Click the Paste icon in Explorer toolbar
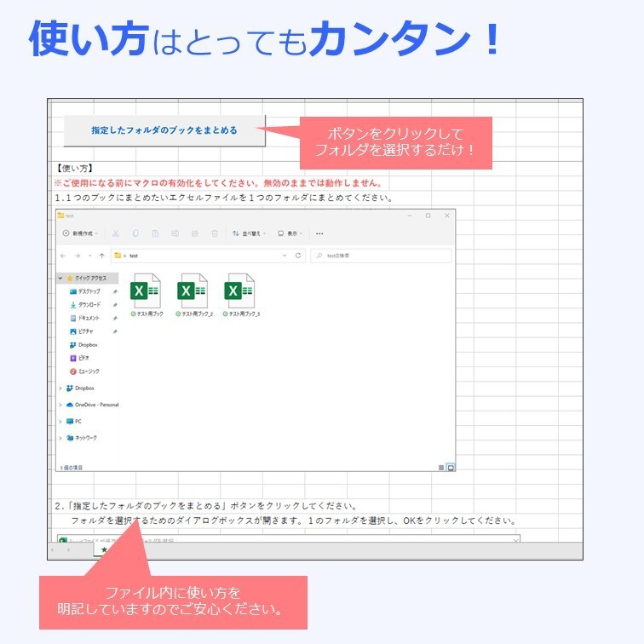This screenshot has width=644, height=644. 155,233
